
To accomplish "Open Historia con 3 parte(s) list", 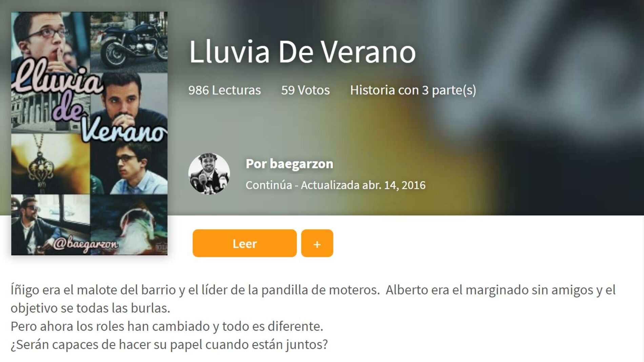I will coord(413,90).
